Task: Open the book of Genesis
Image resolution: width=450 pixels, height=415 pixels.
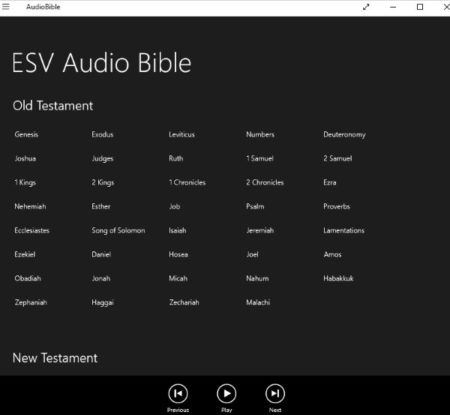Action: pyautogui.click(x=26, y=134)
